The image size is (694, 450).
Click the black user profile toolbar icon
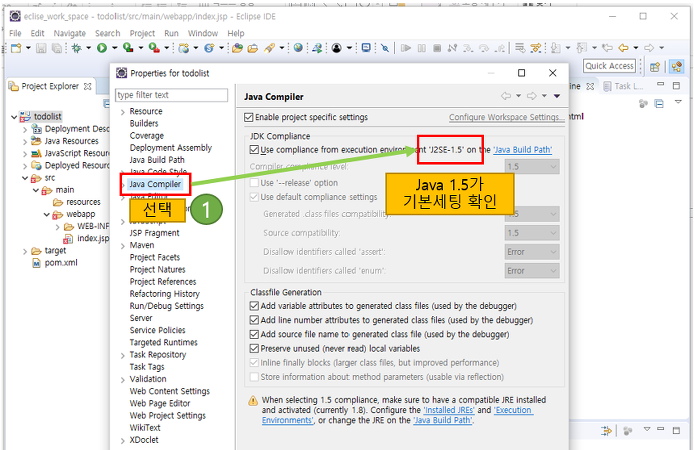(x=336, y=48)
